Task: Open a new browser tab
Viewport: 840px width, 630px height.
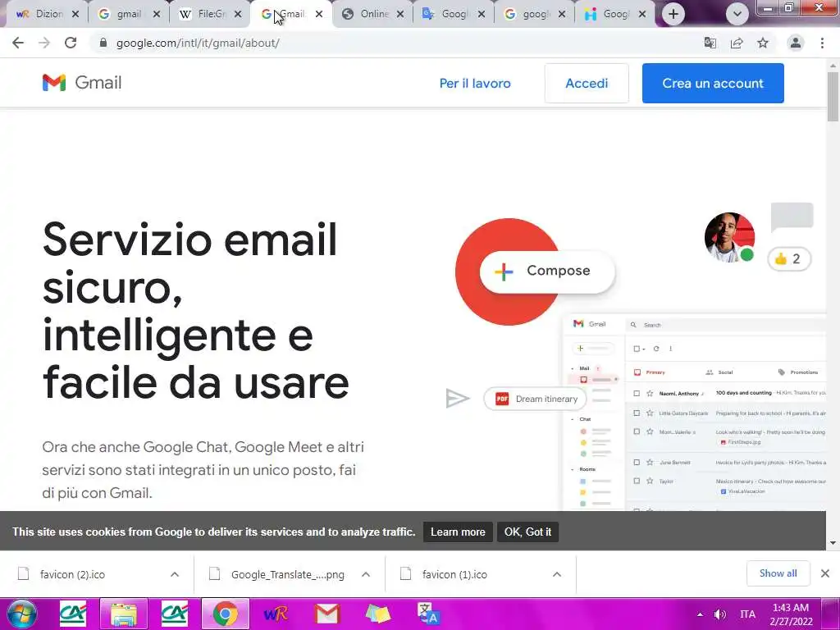Action: (x=673, y=14)
